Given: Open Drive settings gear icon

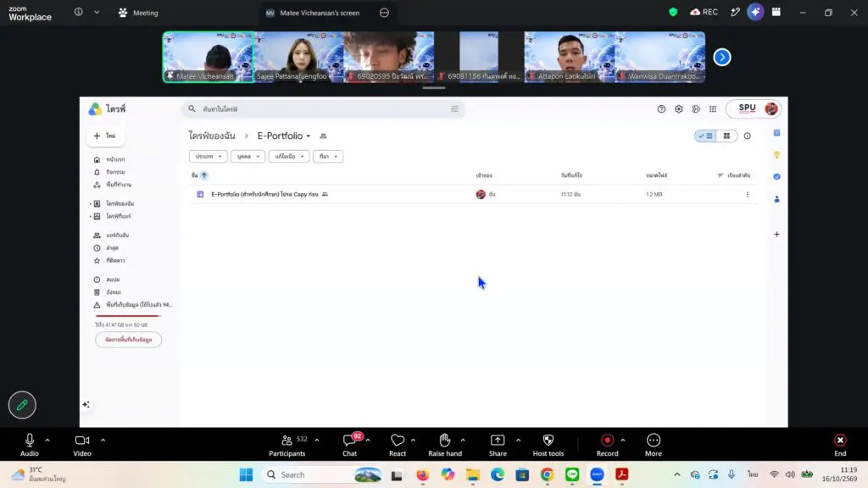Looking at the screenshot, I should click(679, 109).
